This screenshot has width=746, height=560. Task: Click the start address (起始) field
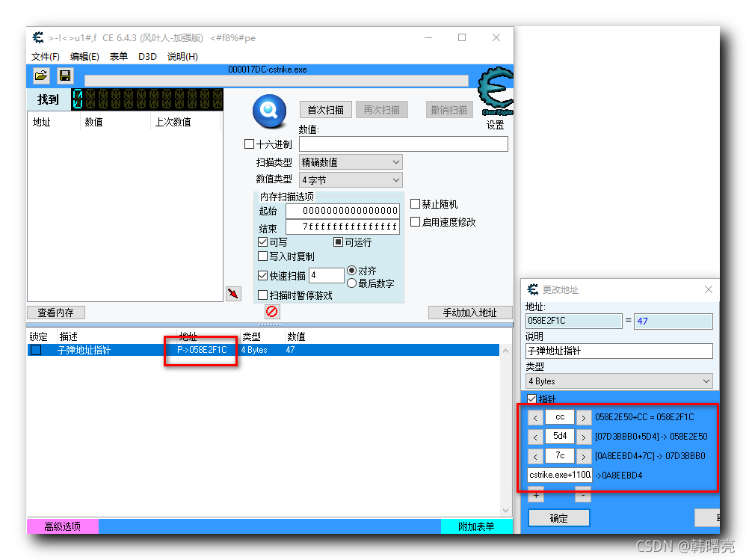coord(342,211)
